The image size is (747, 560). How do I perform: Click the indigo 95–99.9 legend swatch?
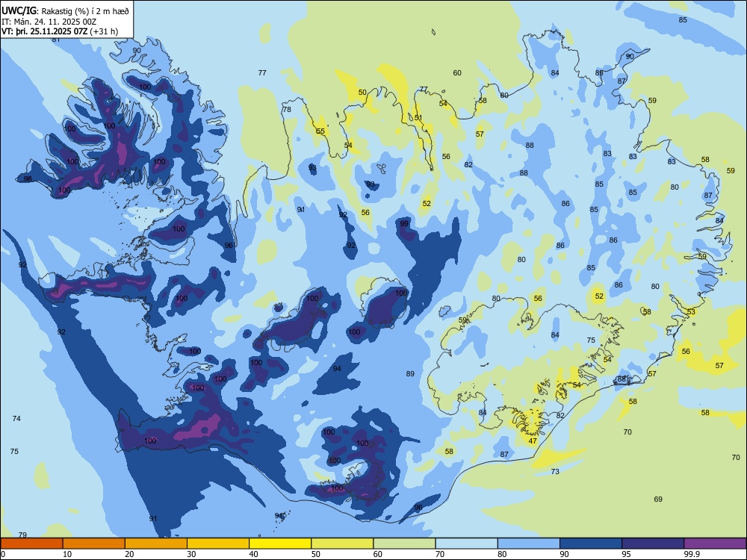click(653, 544)
